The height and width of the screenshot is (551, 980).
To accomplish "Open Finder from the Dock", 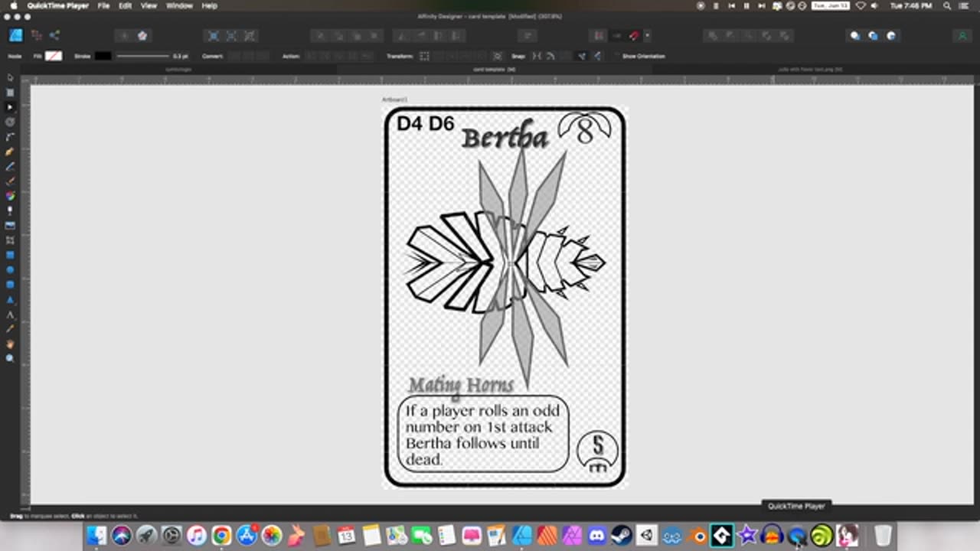I will pos(96,535).
